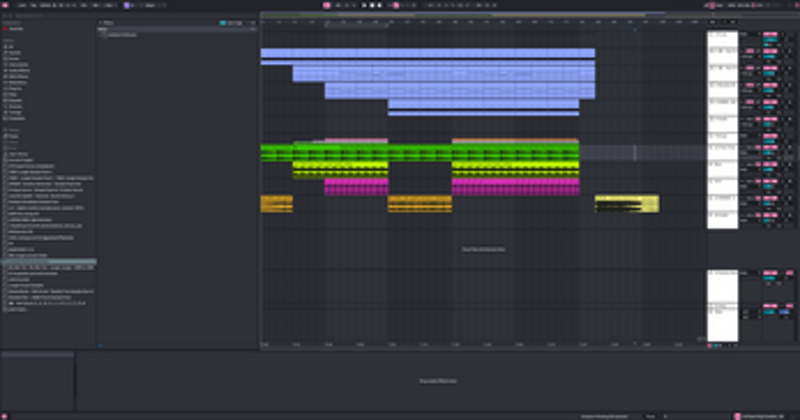Click the Link button in control bar
Image resolution: width=800 pixels, height=420 pixels.
pos(22,5)
